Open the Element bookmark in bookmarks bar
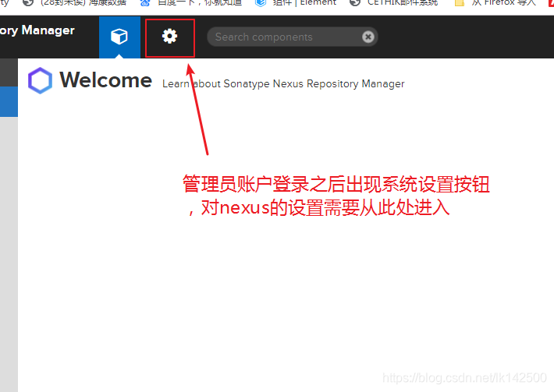This screenshot has width=554, height=392. point(296,3)
